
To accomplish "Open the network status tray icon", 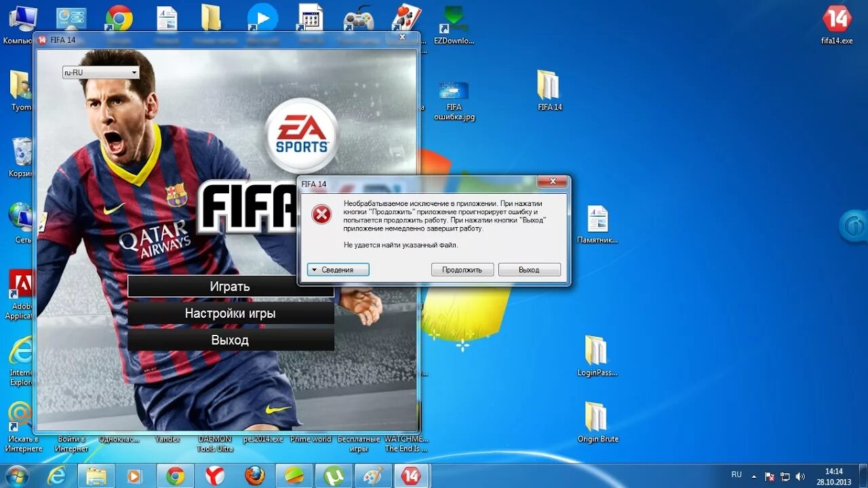I will (x=785, y=476).
